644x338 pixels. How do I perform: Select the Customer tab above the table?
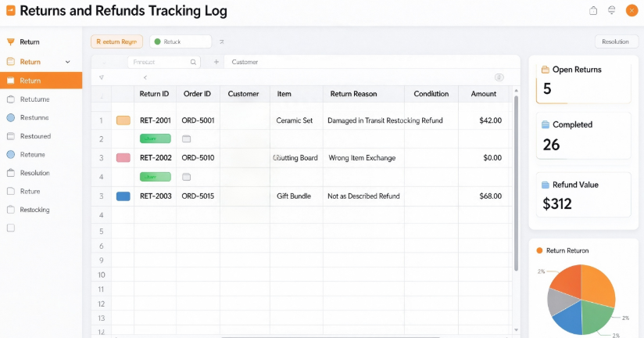coord(245,62)
